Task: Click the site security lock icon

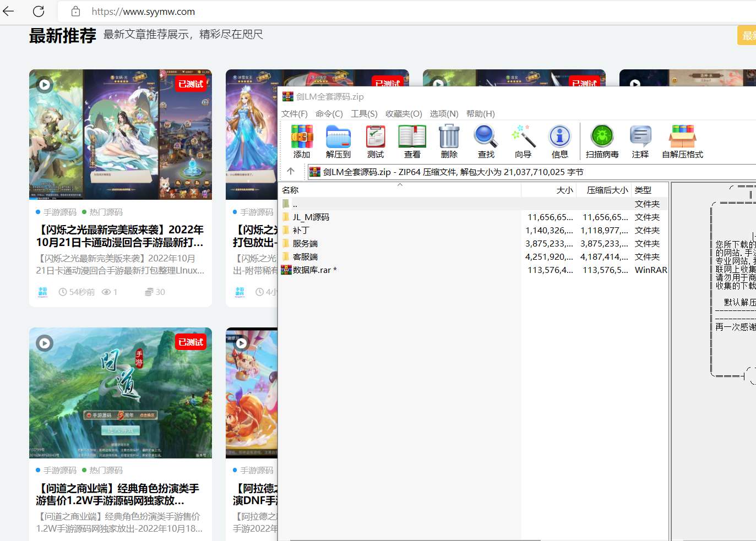Action: pyautogui.click(x=76, y=12)
